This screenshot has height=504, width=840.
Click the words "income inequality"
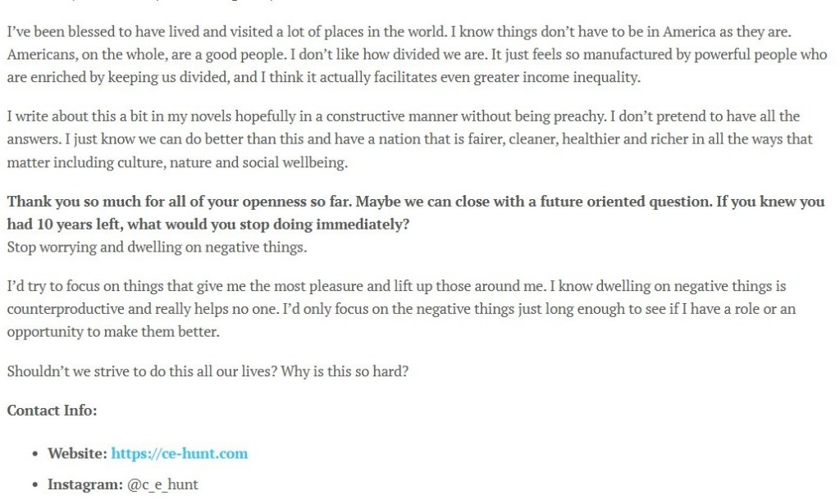(x=583, y=78)
